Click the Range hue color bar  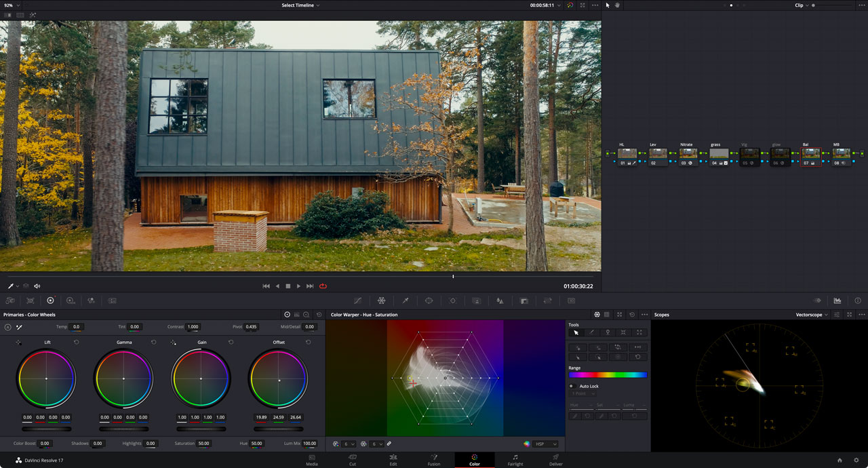click(x=608, y=374)
